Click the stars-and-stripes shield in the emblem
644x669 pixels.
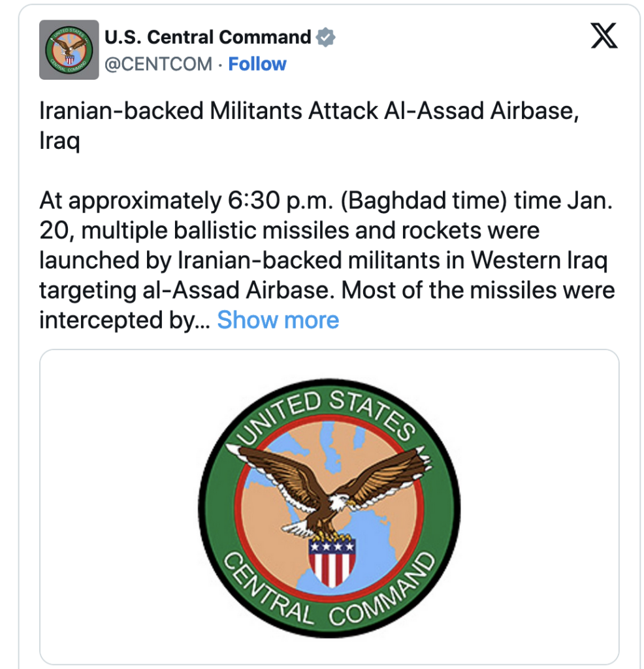coord(332,562)
